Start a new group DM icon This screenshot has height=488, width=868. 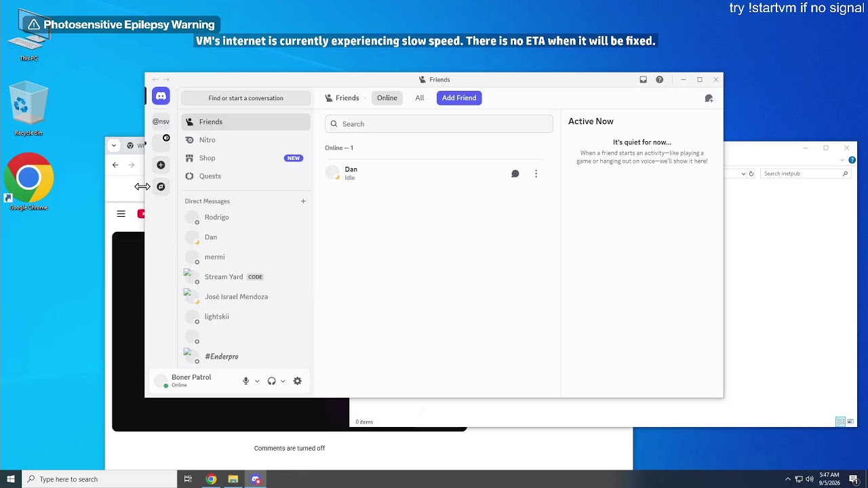click(x=709, y=98)
